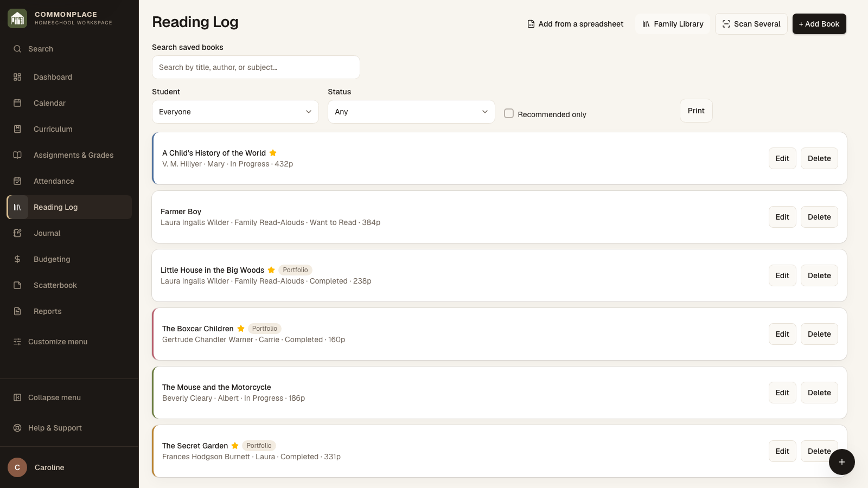
Task: Open the Student dropdown showing Everyone
Action: click(x=235, y=112)
